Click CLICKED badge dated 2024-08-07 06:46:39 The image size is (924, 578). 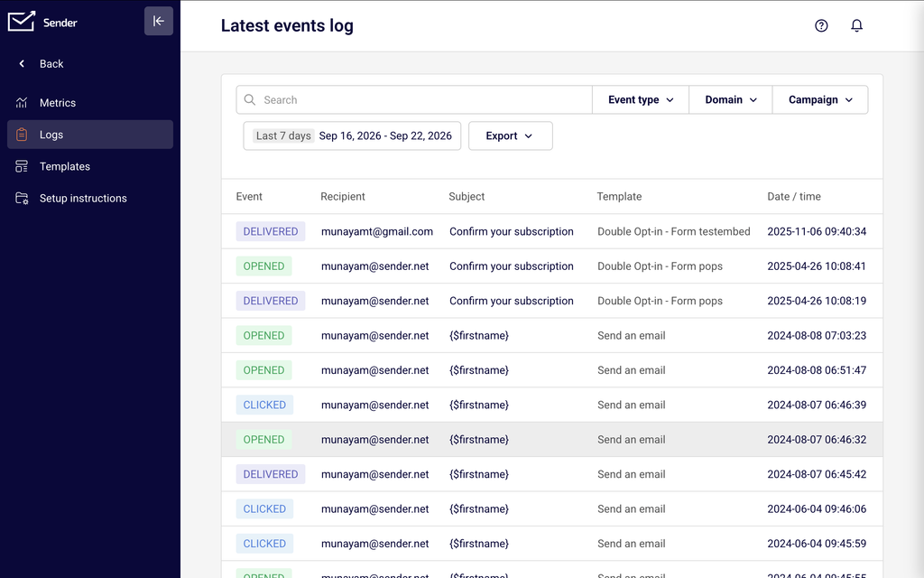[x=264, y=405]
